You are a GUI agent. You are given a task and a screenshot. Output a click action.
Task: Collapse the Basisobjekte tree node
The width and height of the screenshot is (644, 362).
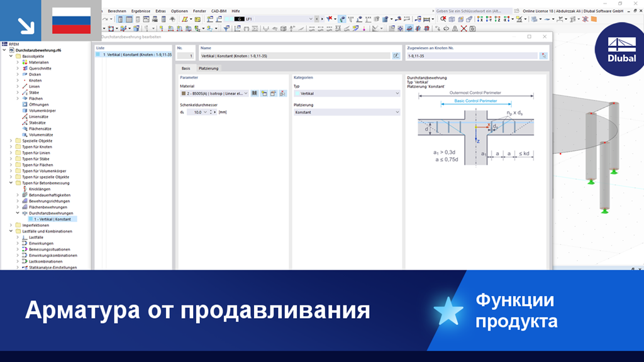point(11,56)
